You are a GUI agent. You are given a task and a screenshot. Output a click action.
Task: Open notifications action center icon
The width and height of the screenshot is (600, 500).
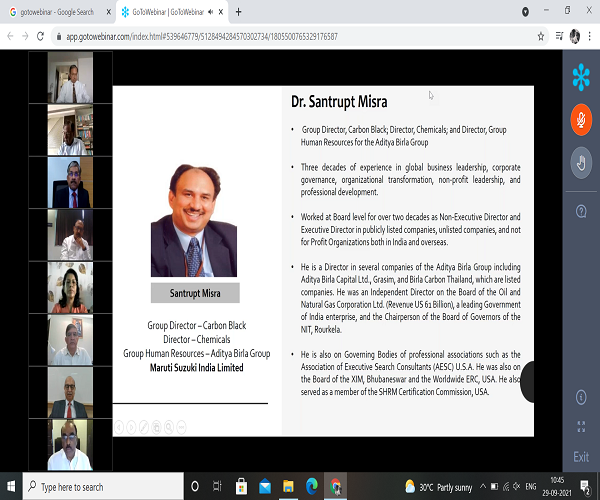pos(585,487)
